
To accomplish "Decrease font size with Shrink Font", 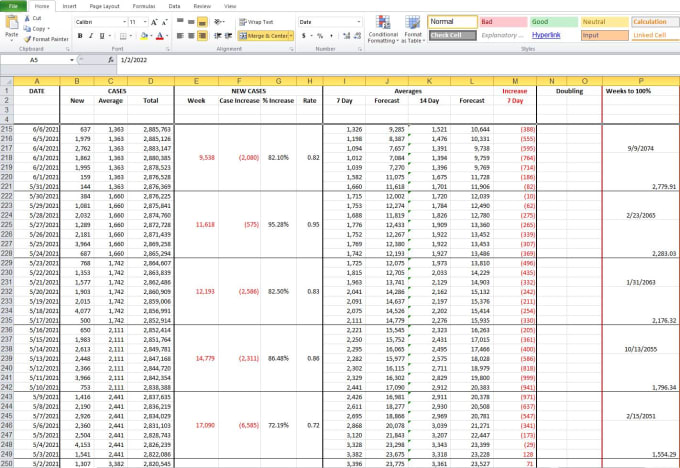I will [164, 22].
